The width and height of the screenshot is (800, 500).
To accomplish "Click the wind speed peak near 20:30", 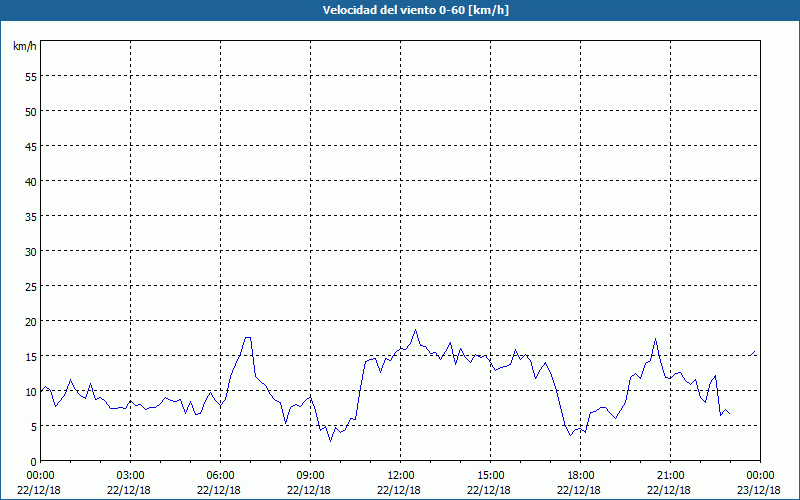I will [x=656, y=338].
